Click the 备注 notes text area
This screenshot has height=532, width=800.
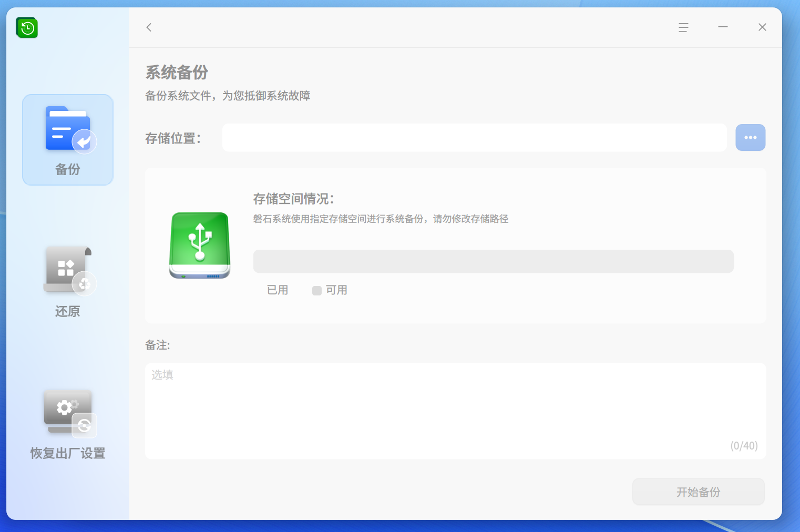click(455, 411)
